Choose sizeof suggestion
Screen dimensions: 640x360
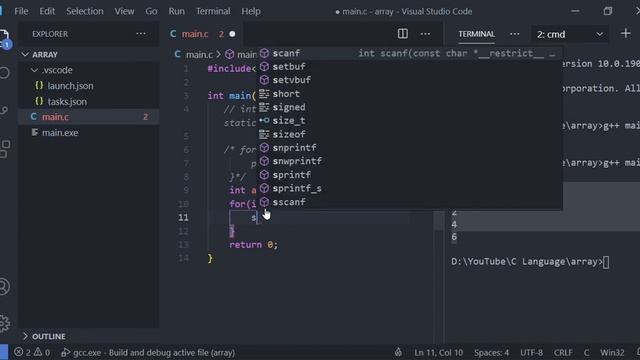point(411,134)
